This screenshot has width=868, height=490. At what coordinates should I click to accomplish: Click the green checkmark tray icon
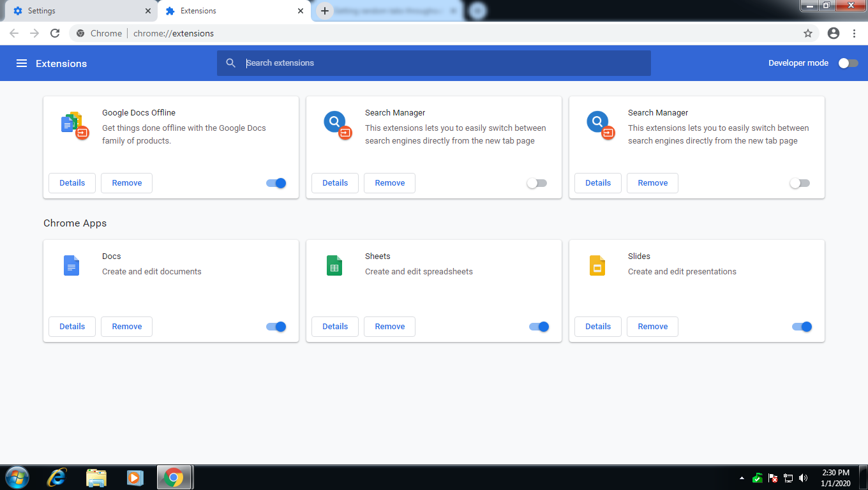click(x=758, y=477)
